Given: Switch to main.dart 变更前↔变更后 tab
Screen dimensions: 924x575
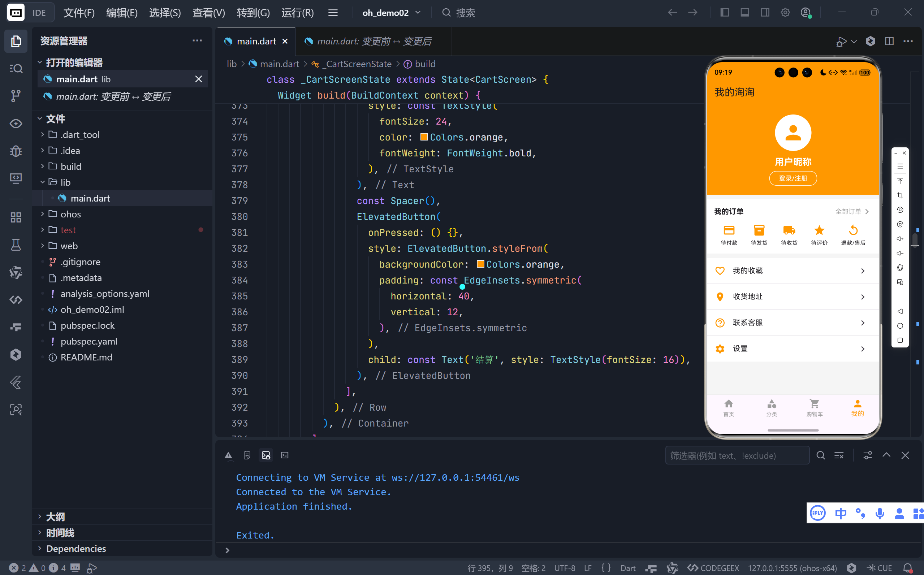Looking at the screenshot, I should point(374,41).
